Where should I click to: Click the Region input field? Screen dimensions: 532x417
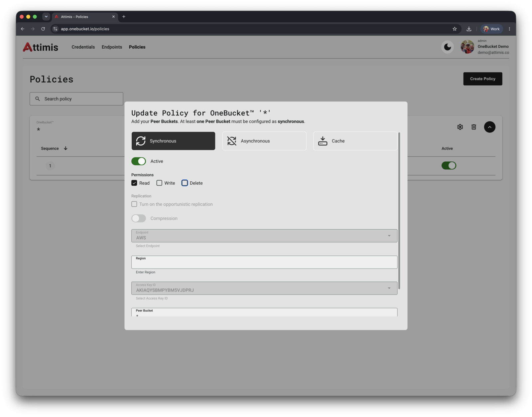tap(264, 262)
